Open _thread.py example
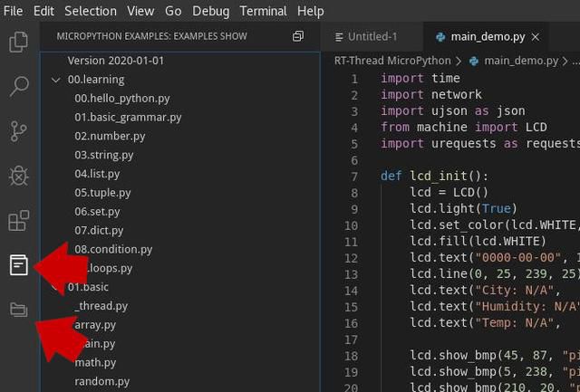The image size is (580, 392). click(101, 306)
